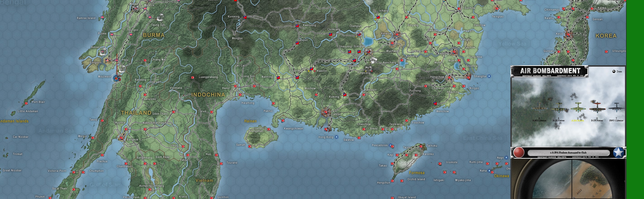Click the R marker beside Nago
The height and width of the screenshot is (199, 644).
[506, 158]
